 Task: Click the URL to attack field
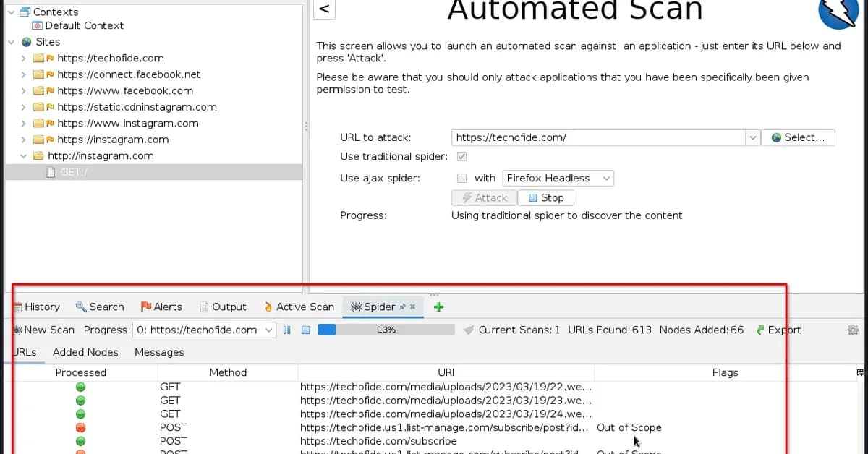point(598,137)
